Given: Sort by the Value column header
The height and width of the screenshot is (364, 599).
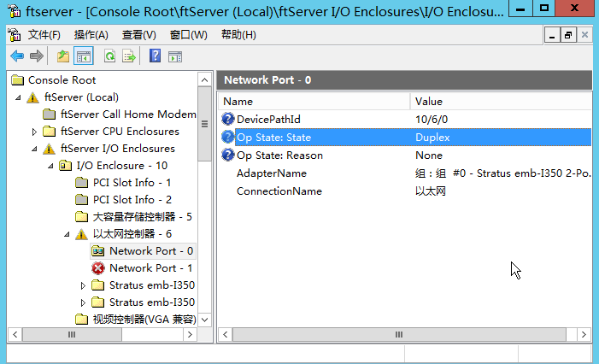Looking at the screenshot, I should 501,102.
